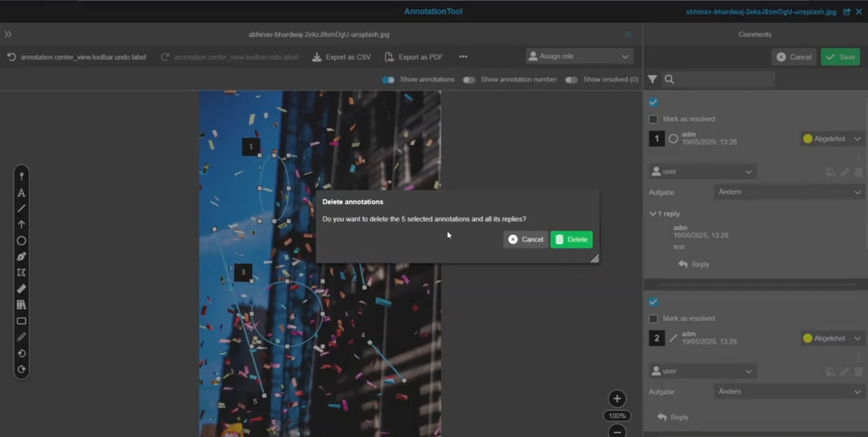Viewport: 868px width, 437px height.
Task: Select the Arrow drawing tool
Action: pos(21,225)
